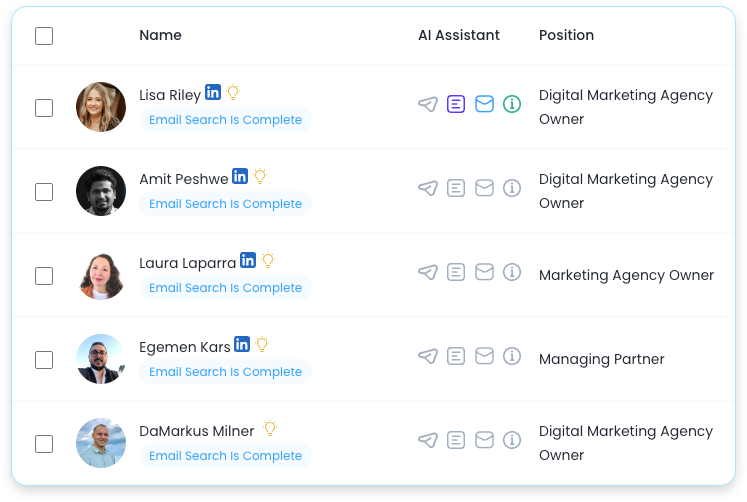Open Laura Laparra's LinkedIn profile icon
Screen dimensions: 747x502
[x=248, y=260]
